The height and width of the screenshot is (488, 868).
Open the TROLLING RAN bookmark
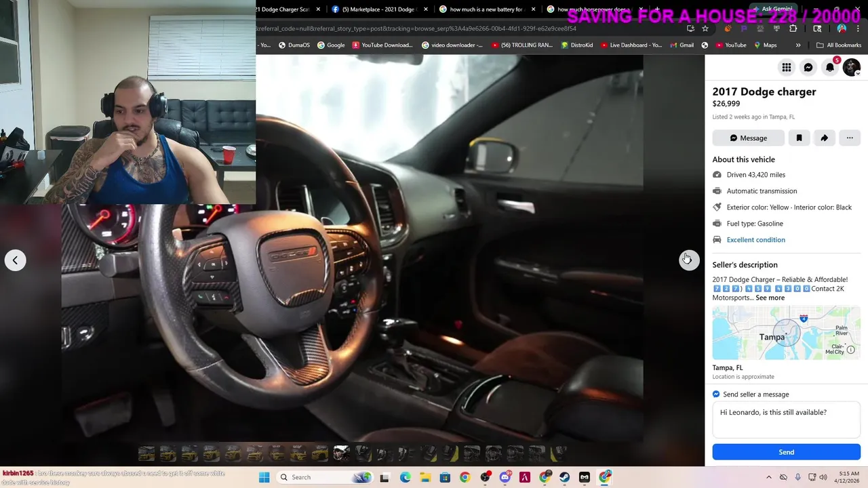click(521, 45)
